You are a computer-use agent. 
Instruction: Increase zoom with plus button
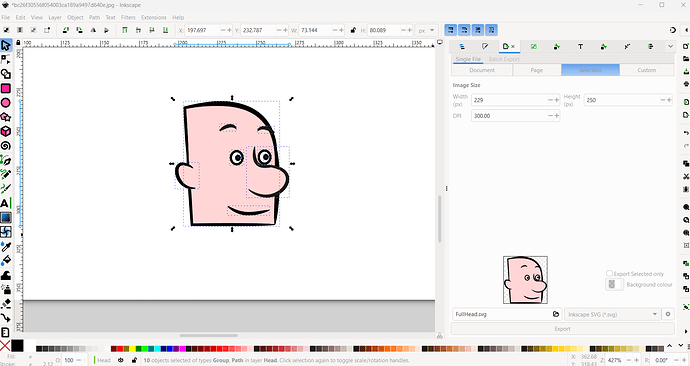(x=636, y=360)
